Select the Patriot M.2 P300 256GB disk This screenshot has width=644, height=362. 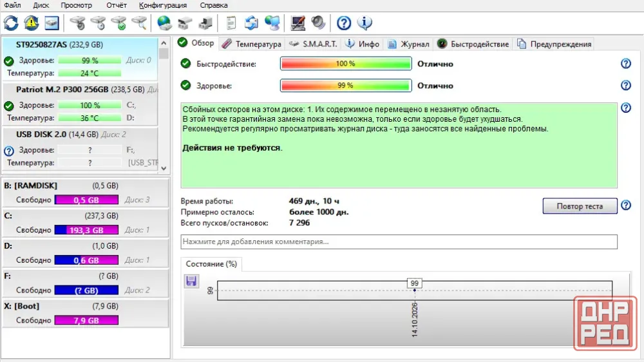click(80, 104)
